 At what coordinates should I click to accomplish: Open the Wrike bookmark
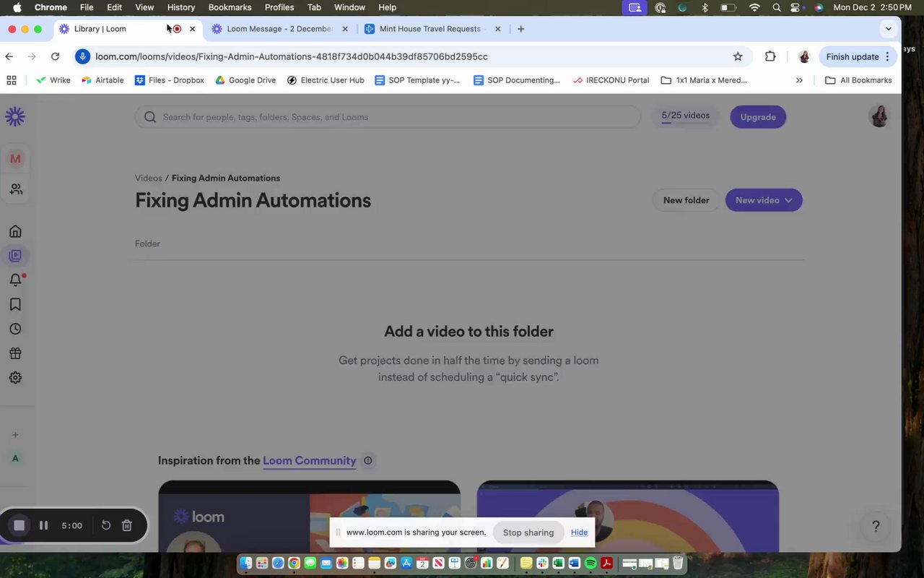[x=53, y=80]
